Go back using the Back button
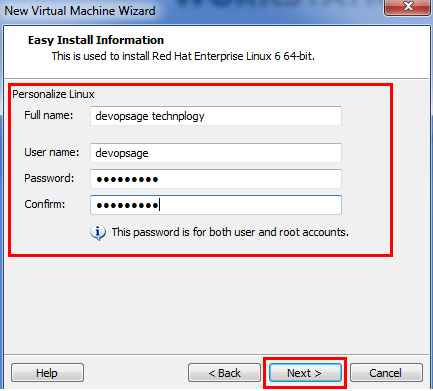 pyautogui.click(x=224, y=373)
